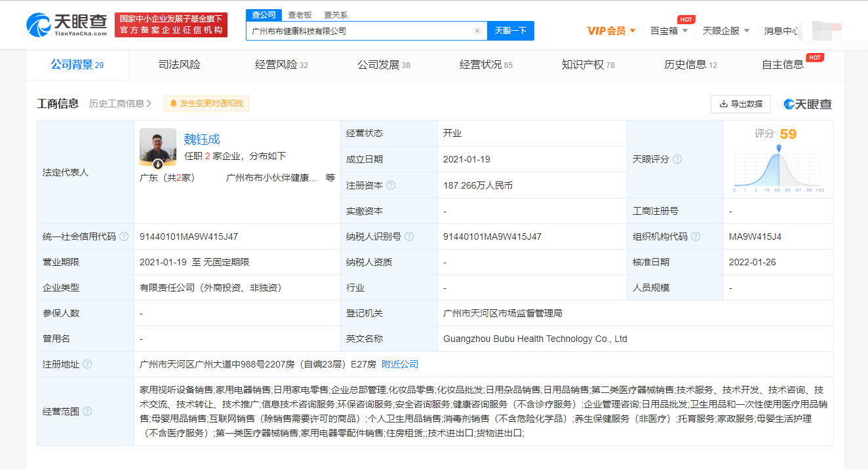This screenshot has height=469, width=868.
Task: Click the 纳税人识别号 value 91440101MA9W415J47
Action: click(492, 236)
